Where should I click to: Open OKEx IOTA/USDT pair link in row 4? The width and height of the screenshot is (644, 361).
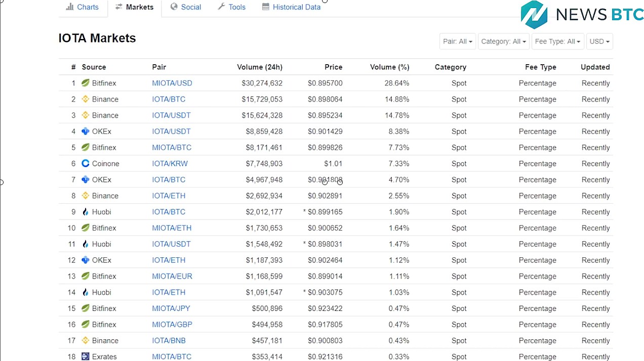171,131
